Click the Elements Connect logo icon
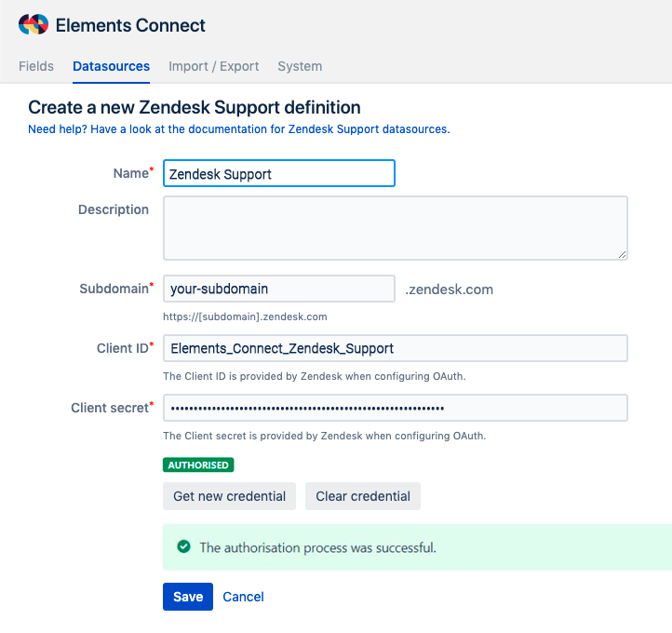The height and width of the screenshot is (633, 672). [34, 25]
